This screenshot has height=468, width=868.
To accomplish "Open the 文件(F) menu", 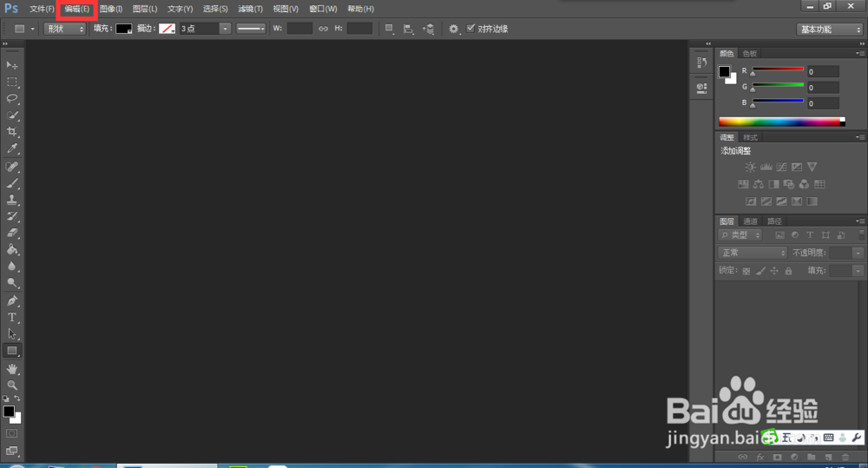I will (x=42, y=9).
